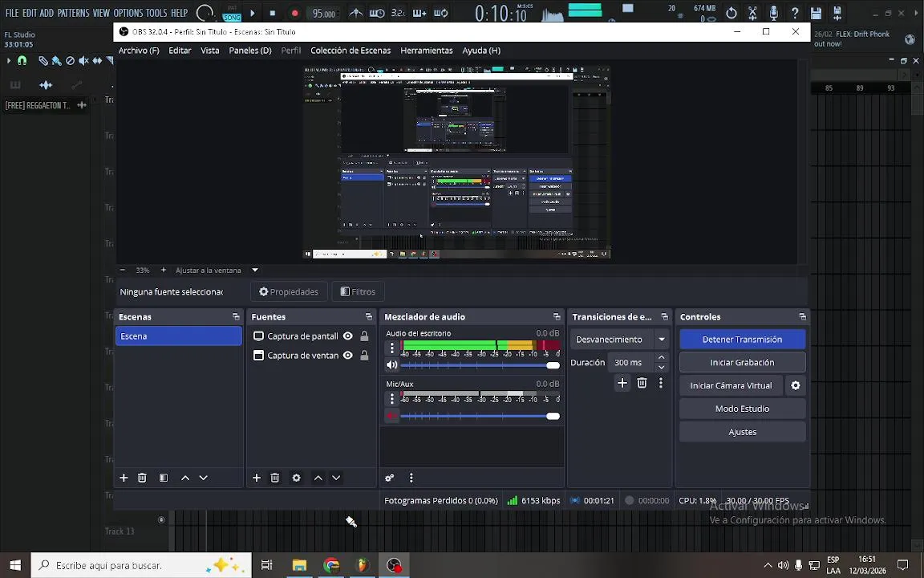Open the Archivo (F) menu in OBS
Image resolution: width=924 pixels, height=578 pixels.
(x=139, y=50)
